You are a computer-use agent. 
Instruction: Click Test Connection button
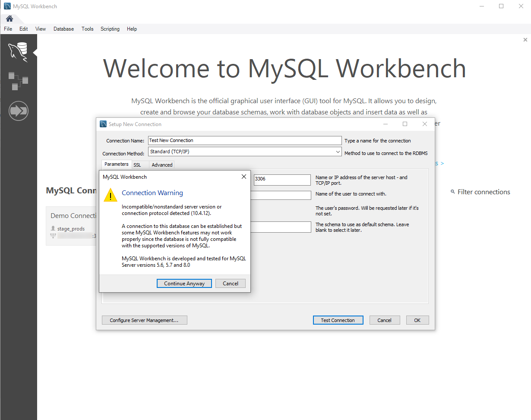[338, 320]
